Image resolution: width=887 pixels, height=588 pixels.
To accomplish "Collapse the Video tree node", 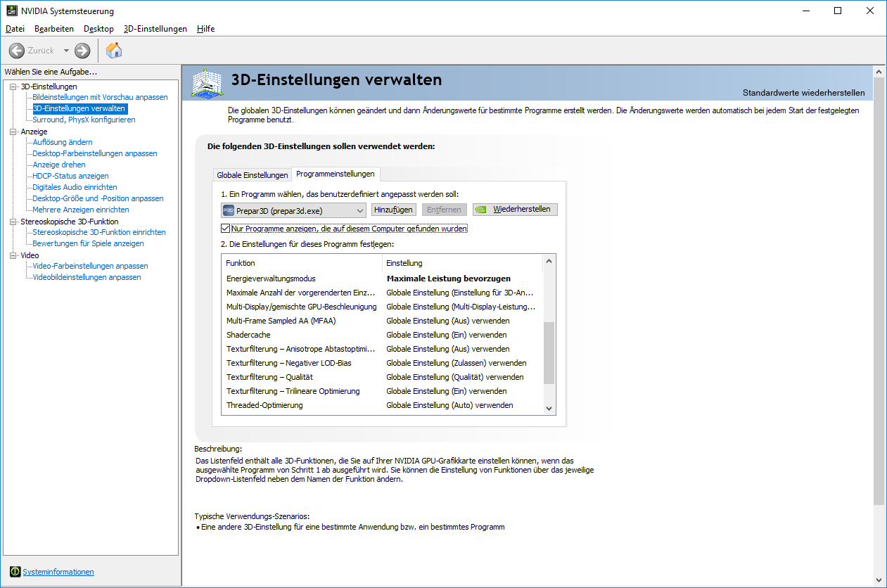I will point(13,255).
